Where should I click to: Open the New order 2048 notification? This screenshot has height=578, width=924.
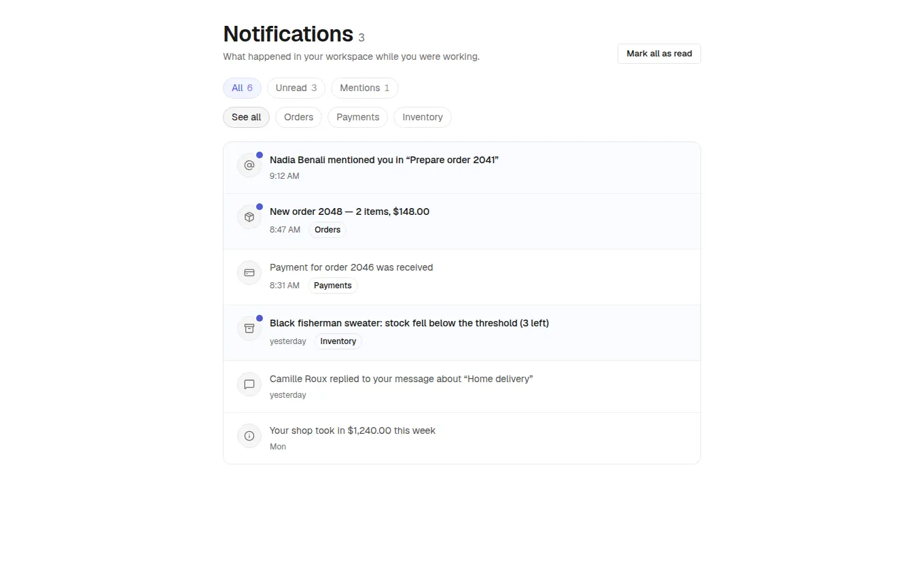[462, 222]
